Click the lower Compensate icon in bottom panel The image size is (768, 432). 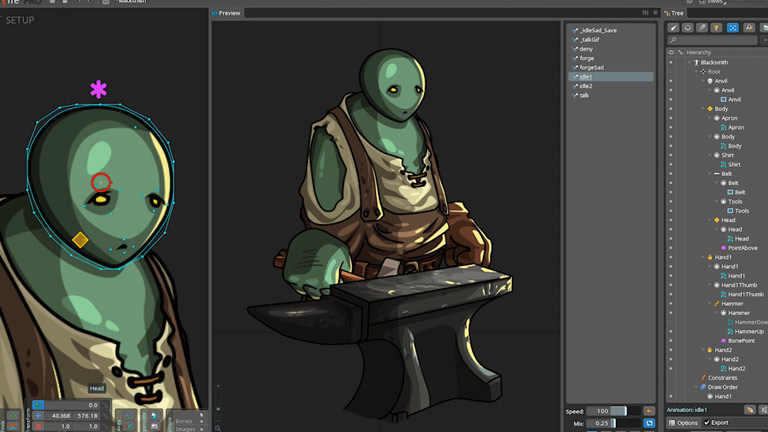[x=154, y=427]
